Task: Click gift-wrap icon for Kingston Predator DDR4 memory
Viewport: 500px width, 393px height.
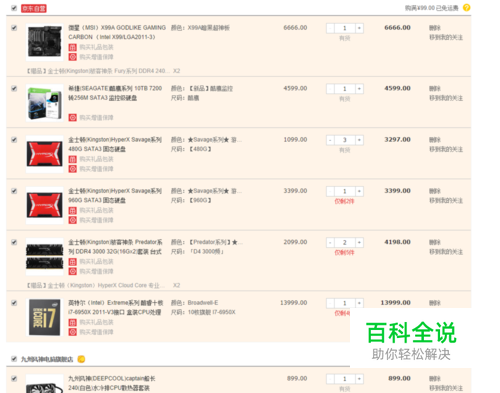Action: (x=73, y=262)
